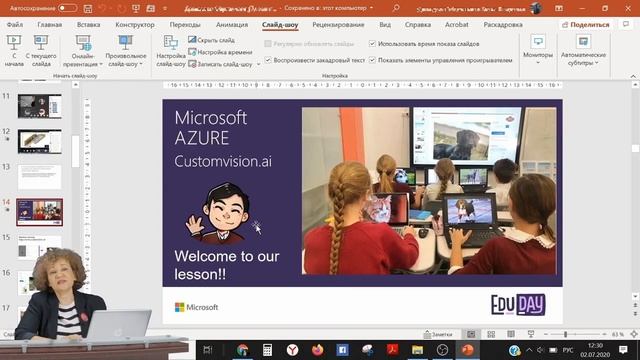This screenshot has height=360, width=640.
Task: Click the 63% zoom level value
Action: [618, 334]
